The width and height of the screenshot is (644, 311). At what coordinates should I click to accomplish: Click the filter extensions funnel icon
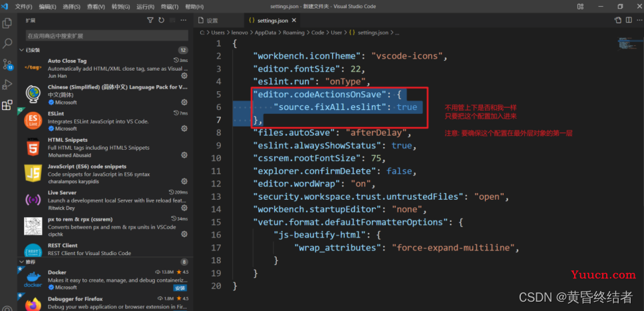pyautogui.click(x=150, y=20)
